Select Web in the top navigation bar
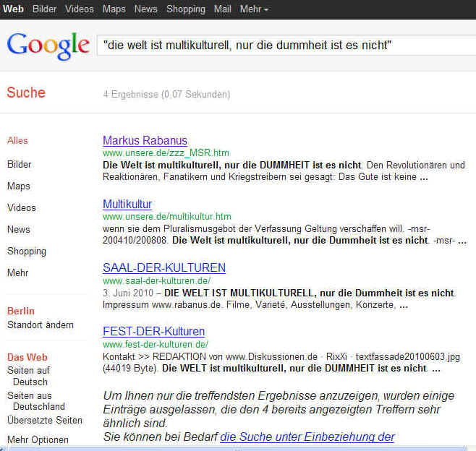 13,9
